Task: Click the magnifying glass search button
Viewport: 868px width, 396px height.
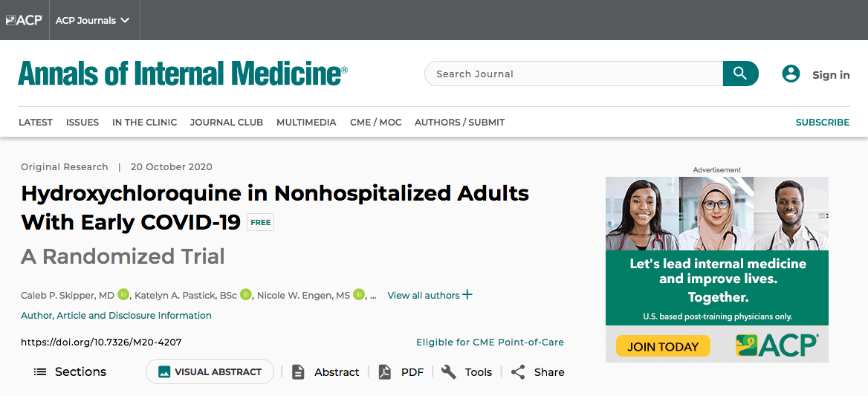Action: (740, 74)
